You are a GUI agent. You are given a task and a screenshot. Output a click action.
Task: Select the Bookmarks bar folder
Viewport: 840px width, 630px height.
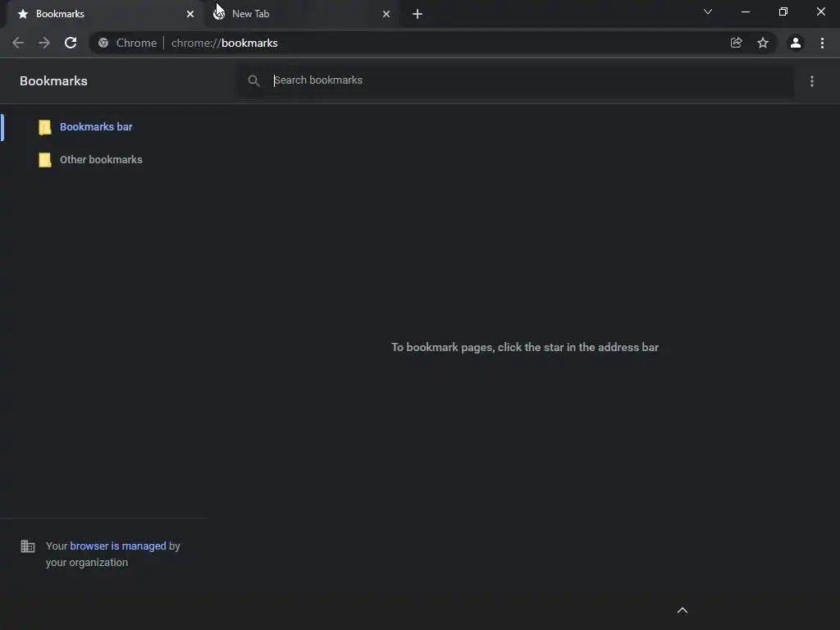(x=96, y=127)
